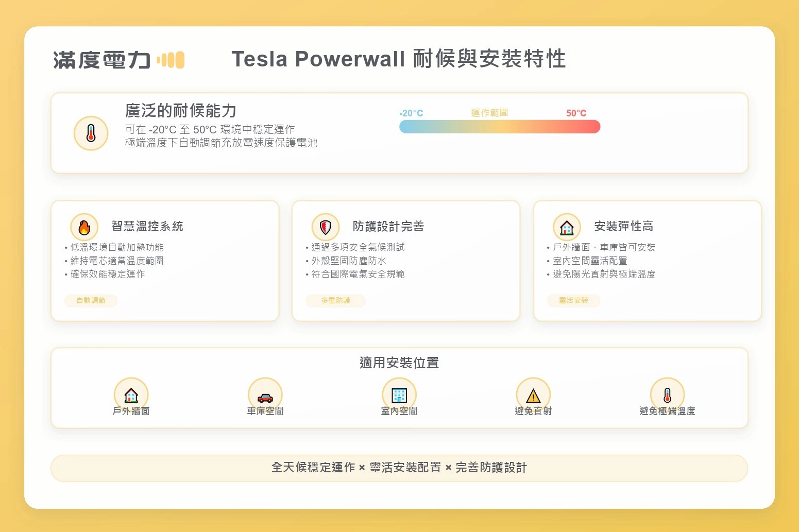Select the 車庫空間 car icon
This screenshot has height=532, width=799.
coord(265,397)
